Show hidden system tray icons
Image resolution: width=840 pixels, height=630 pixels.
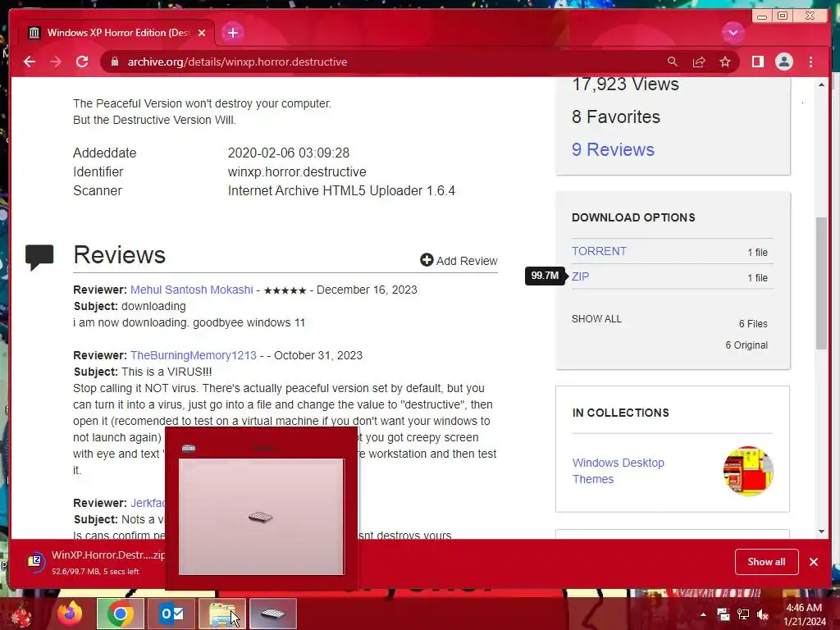click(703, 614)
